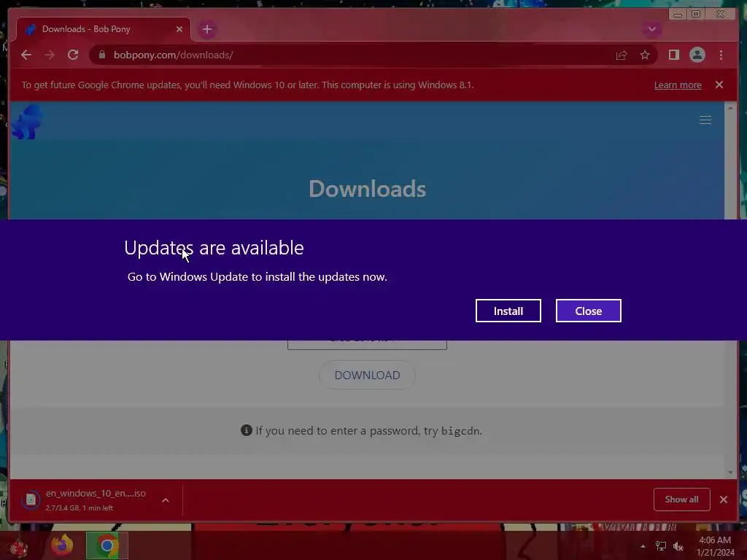The width and height of the screenshot is (747, 560).
Task: Close the downloads bar
Action: 723,499
